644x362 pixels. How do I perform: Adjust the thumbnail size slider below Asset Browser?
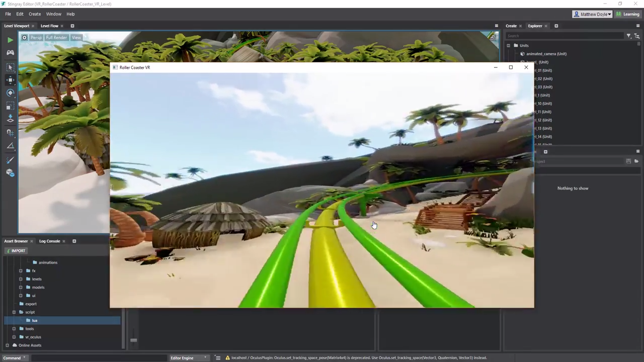pos(133,340)
